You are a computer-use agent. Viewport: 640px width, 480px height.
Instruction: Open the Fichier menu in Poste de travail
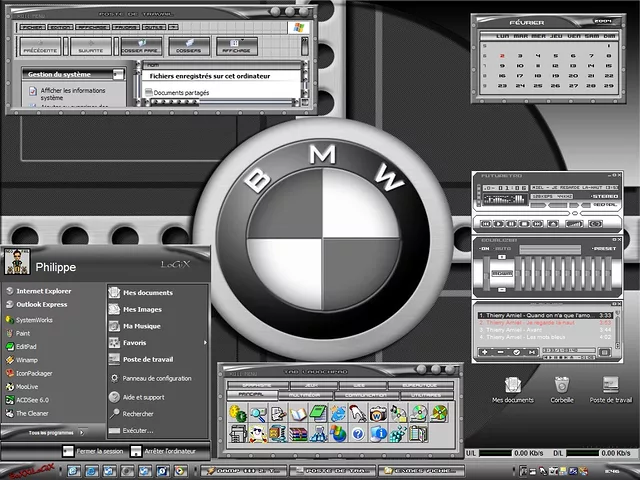coord(32,27)
